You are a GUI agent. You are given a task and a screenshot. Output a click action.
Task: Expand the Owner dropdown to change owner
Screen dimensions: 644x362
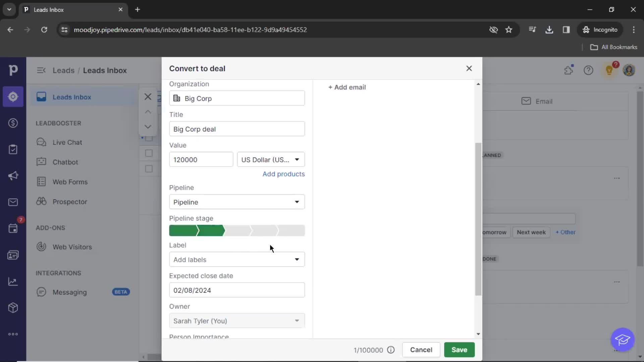click(x=297, y=320)
